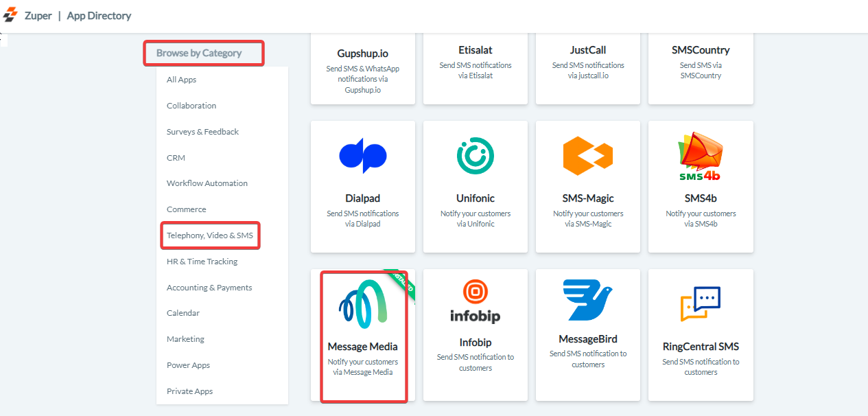The height and width of the screenshot is (416, 868).
Task: Click the MessageBird blue bird icon
Action: [x=588, y=300]
